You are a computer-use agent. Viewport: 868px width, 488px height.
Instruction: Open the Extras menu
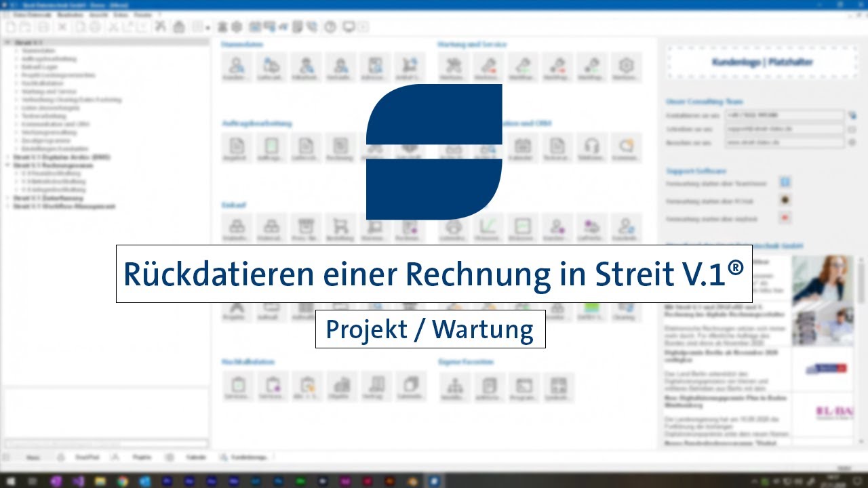[121, 15]
